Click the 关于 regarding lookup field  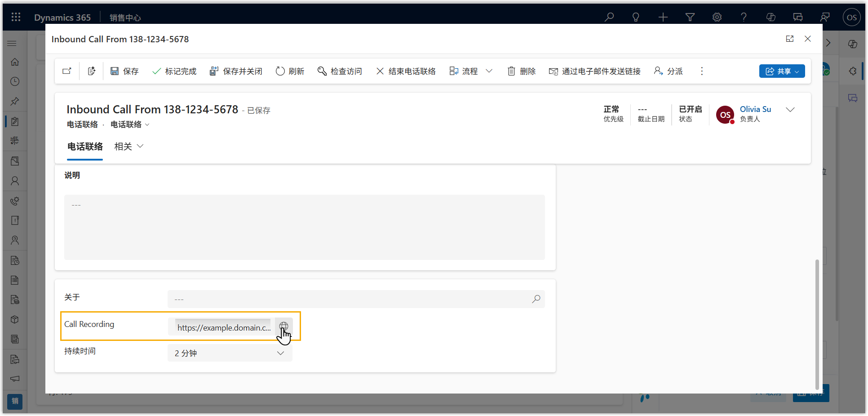coord(350,299)
